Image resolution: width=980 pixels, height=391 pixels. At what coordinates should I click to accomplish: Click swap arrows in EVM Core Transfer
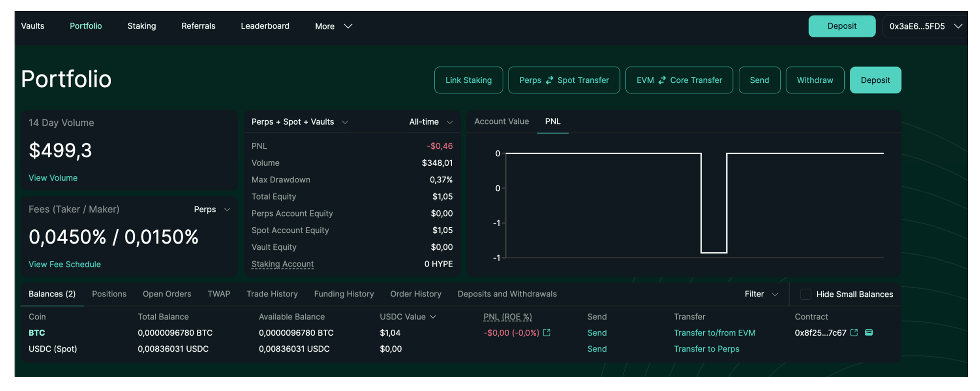[x=662, y=80]
